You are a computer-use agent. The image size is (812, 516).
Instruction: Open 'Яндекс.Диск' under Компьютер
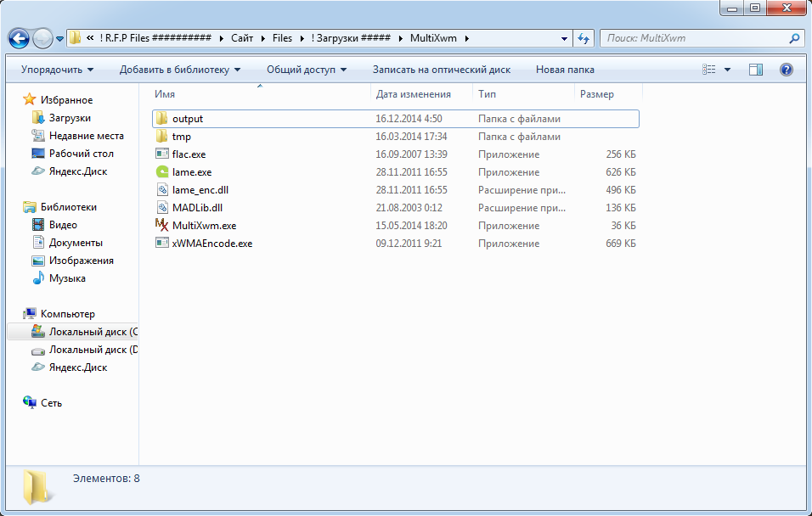pos(77,367)
